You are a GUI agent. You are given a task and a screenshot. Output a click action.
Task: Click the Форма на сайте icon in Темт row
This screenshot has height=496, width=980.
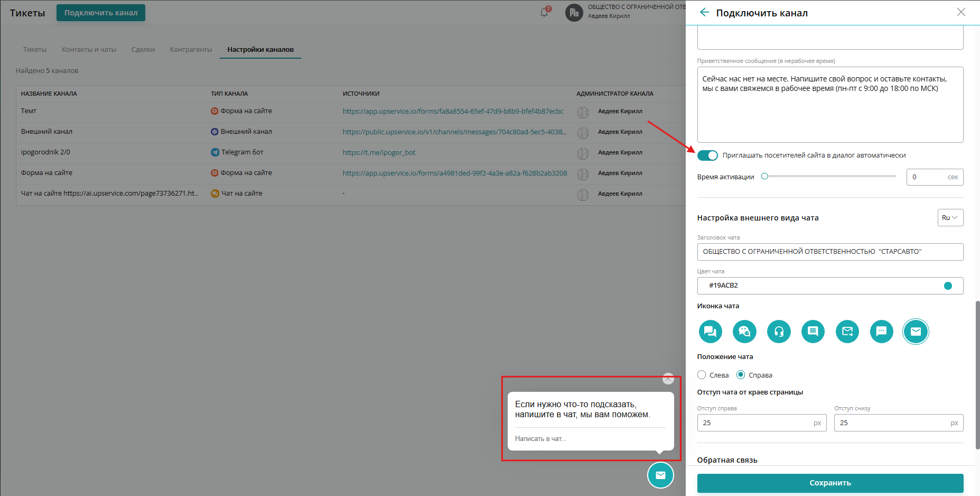pyautogui.click(x=214, y=111)
